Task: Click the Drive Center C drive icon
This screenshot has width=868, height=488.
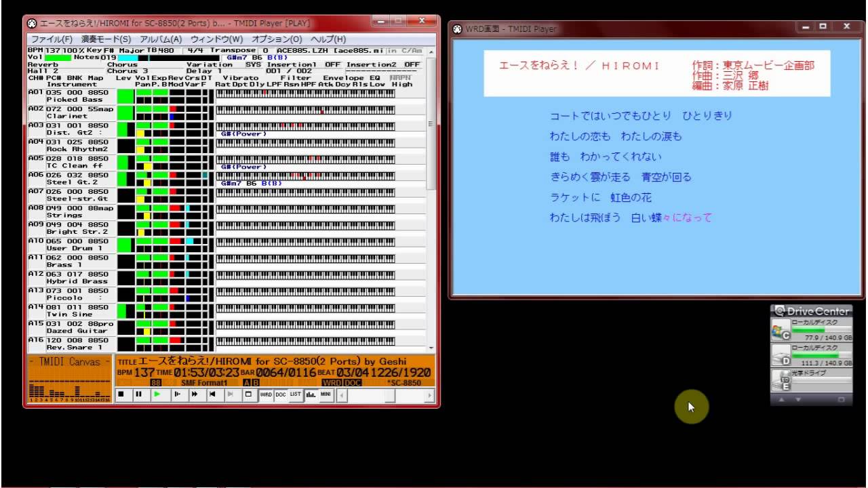Action: pyautogui.click(x=781, y=329)
